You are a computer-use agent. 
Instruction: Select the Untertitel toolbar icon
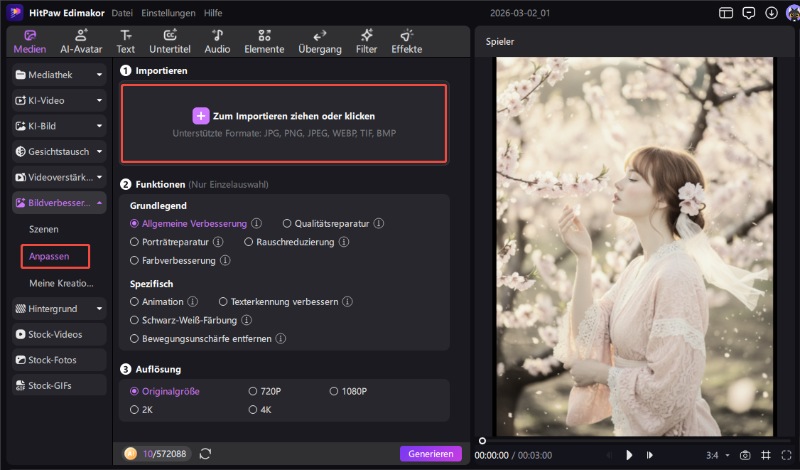(169, 41)
